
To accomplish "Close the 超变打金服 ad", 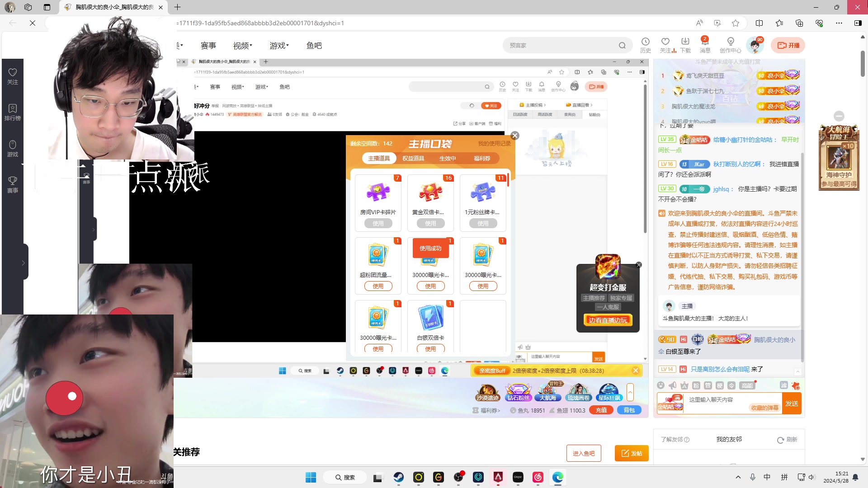I will click(x=639, y=265).
